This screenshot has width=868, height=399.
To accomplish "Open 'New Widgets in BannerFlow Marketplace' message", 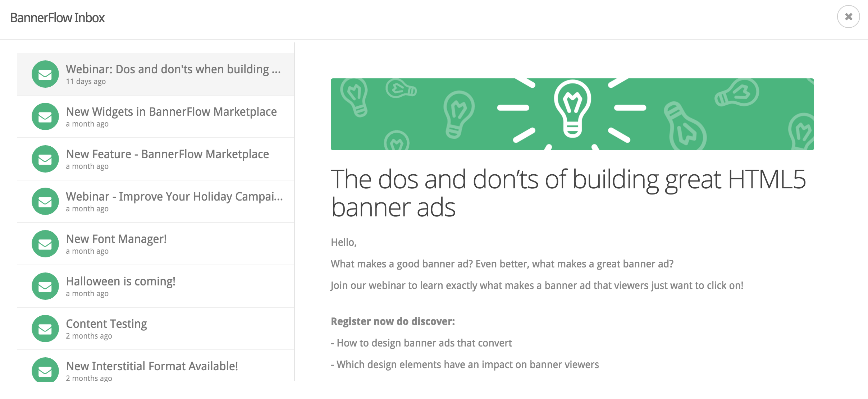I will (x=156, y=117).
